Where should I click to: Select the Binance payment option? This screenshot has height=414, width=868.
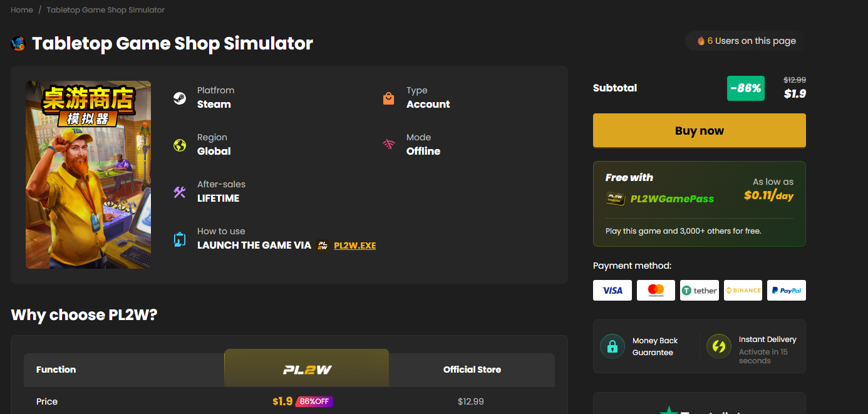pos(743,290)
